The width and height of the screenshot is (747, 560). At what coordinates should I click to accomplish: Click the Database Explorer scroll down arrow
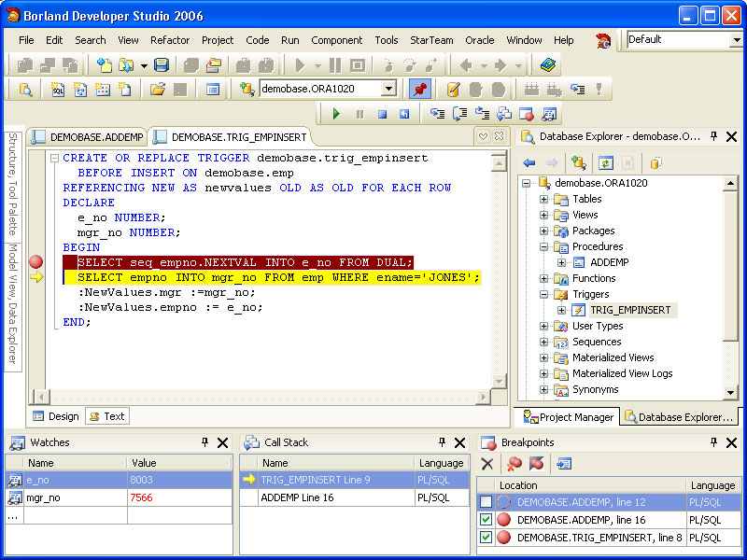click(x=730, y=392)
